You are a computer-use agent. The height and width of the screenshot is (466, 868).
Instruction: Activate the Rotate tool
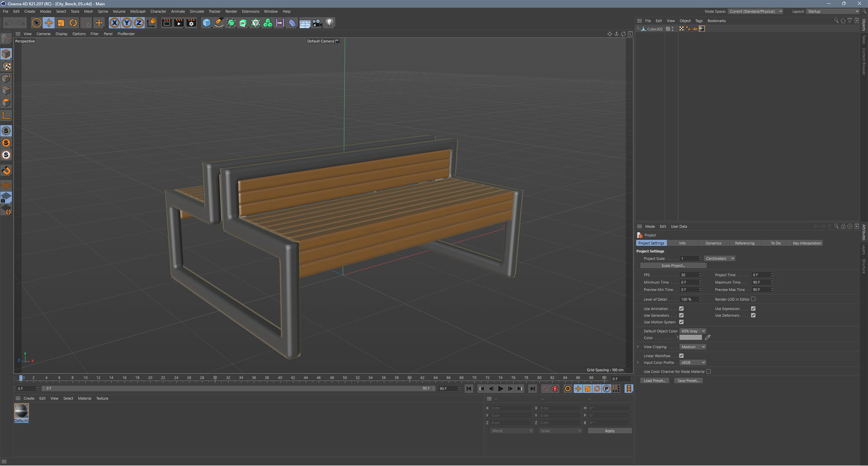[73, 23]
